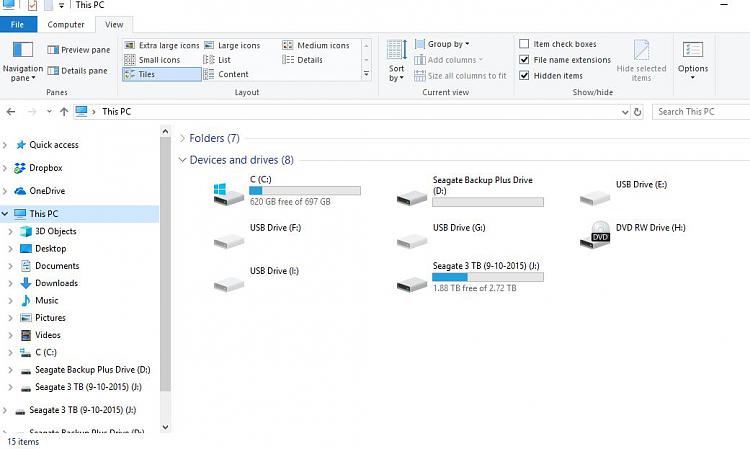Open the address bar history dropdown
Viewport: 750px width, 449px height.
(x=625, y=112)
